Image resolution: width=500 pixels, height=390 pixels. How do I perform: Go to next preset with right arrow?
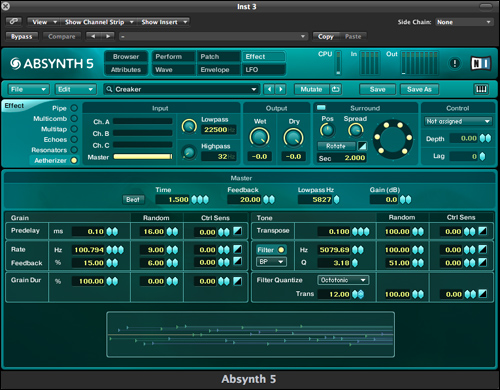pos(108,36)
